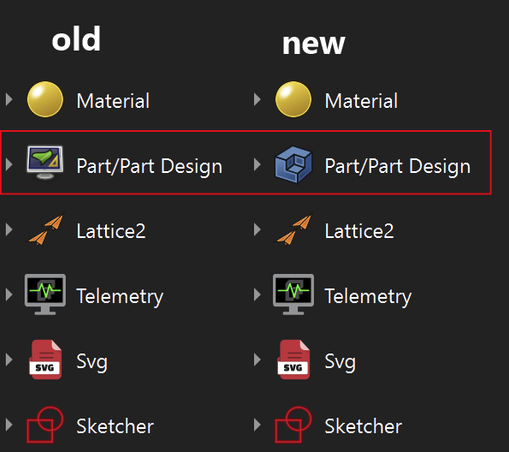Click the red SVG file icon in old column

(45, 359)
